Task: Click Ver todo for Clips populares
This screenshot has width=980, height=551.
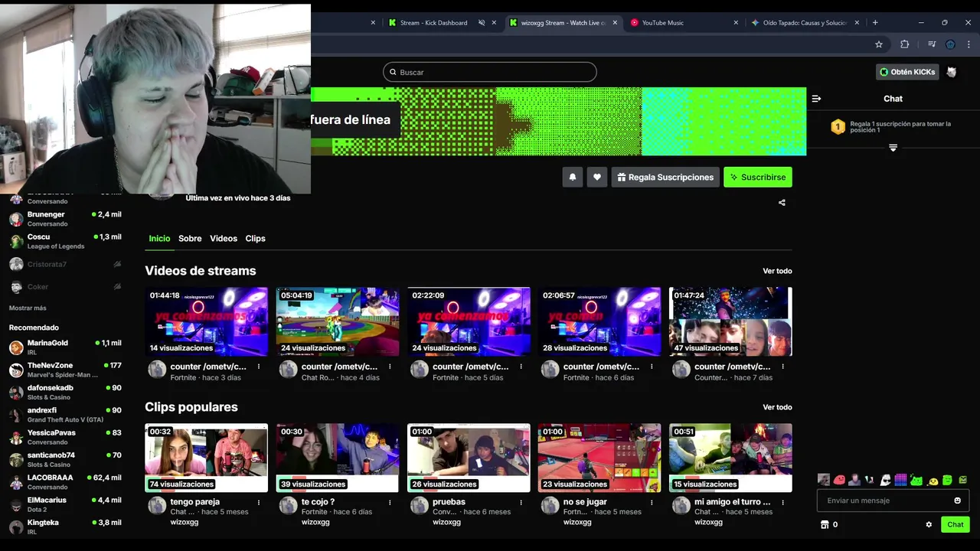Action: pyautogui.click(x=777, y=407)
